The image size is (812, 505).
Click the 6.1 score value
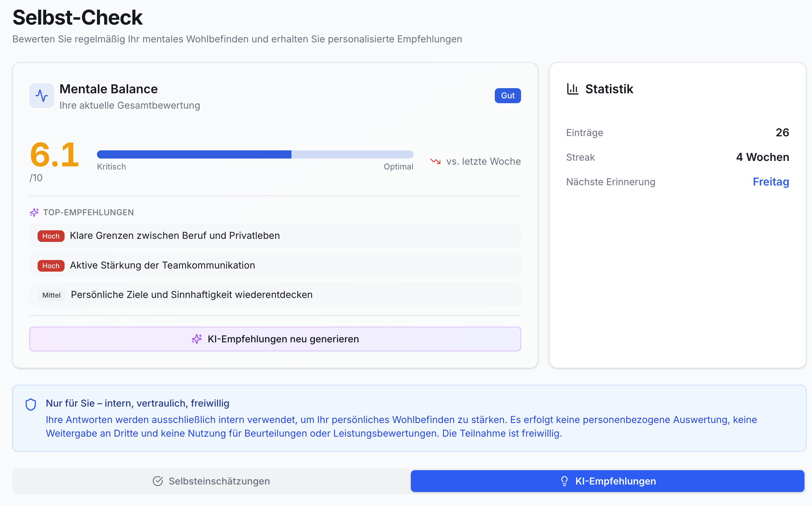pos(55,155)
